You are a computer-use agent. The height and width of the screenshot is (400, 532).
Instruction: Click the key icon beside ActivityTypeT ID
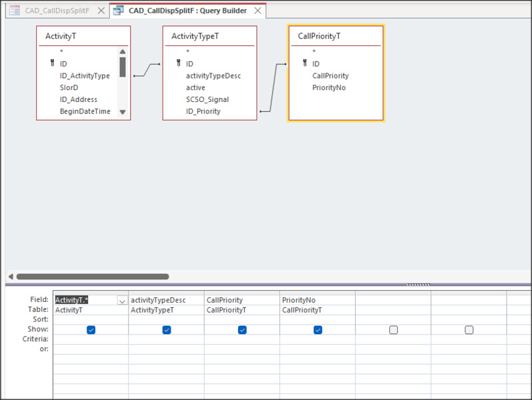pyautogui.click(x=178, y=63)
